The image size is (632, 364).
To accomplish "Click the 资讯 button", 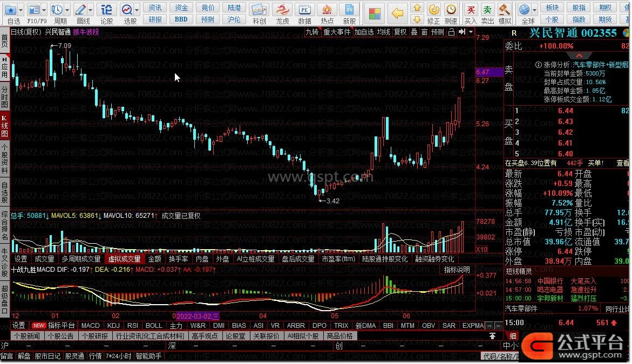I will (155, 8).
